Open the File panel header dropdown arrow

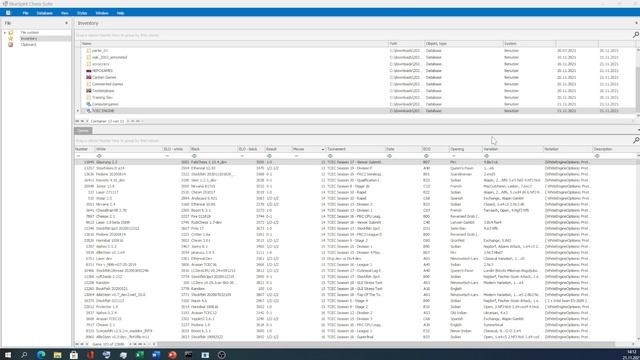point(66,23)
